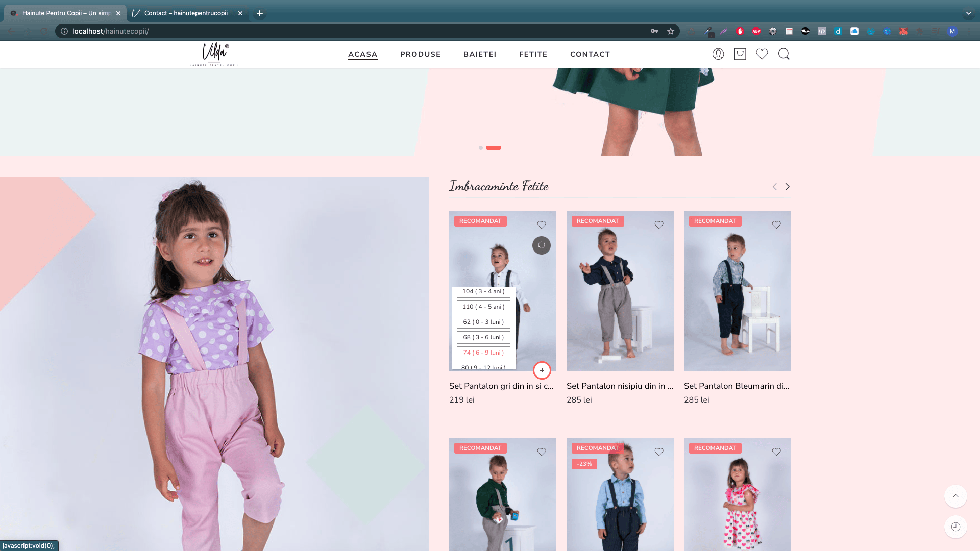The image size is (980, 551).
Task: Open the blue cloud extension
Action: (x=854, y=31)
